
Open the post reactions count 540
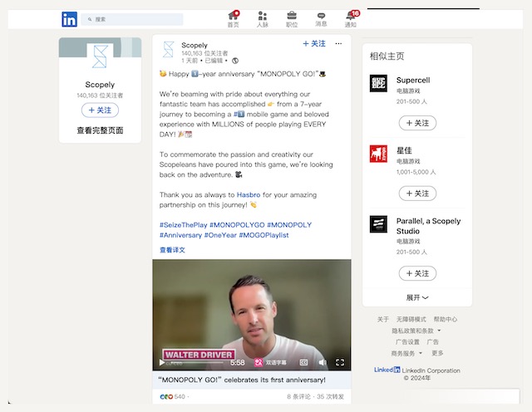173,396
